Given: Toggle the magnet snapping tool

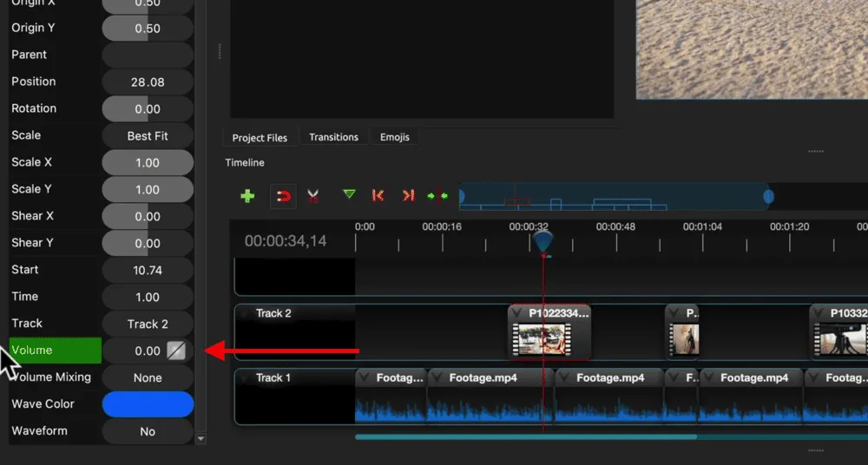Looking at the screenshot, I should (283, 196).
